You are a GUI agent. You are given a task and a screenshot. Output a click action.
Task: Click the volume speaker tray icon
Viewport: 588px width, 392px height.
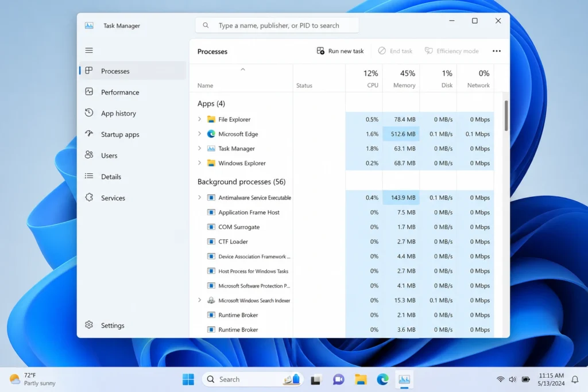point(513,379)
